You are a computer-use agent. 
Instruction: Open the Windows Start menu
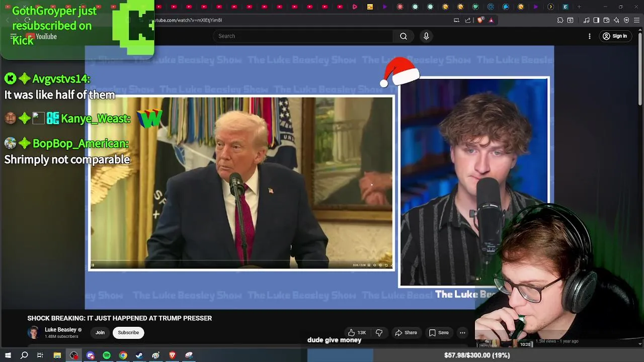click(x=8, y=355)
